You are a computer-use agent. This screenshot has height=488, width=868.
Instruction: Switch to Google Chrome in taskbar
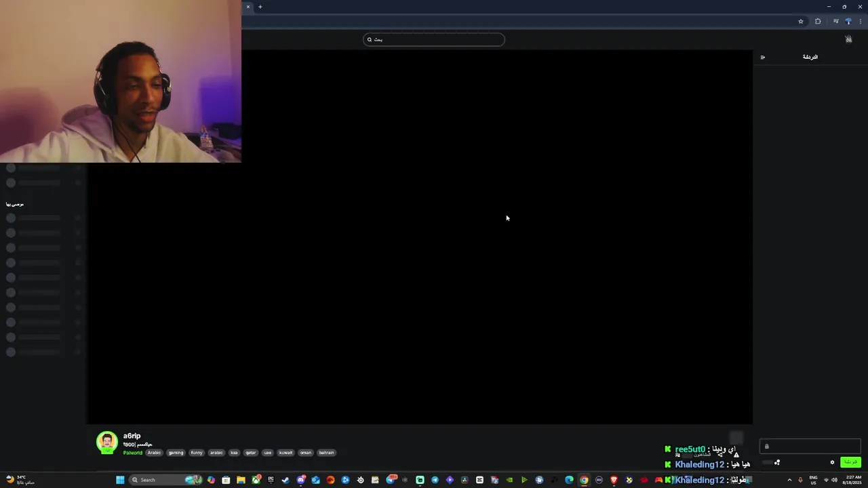(584, 480)
